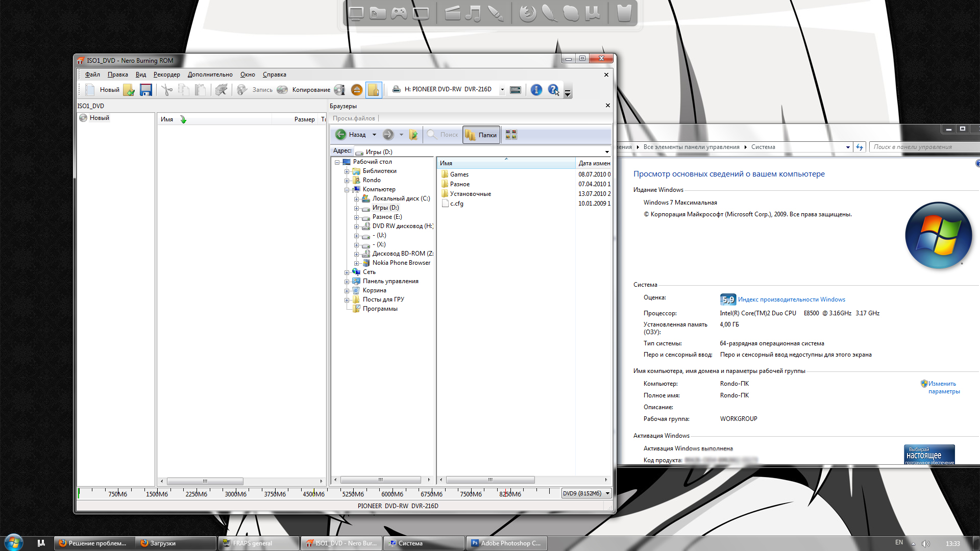Open the Адрес address combo box dropdown
Image resolution: width=980 pixels, height=551 pixels.
607,152
